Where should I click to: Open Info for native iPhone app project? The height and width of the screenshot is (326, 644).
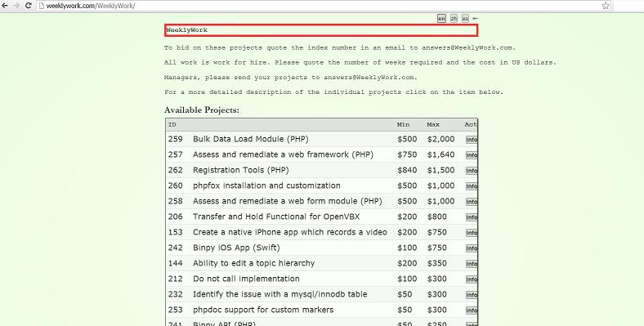click(x=472, y=233)
